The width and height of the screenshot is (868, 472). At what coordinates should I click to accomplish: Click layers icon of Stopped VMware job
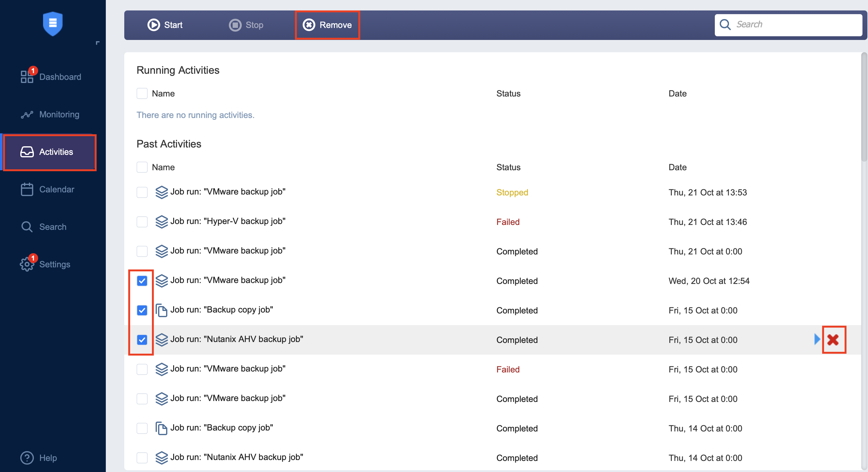(162, 193)
